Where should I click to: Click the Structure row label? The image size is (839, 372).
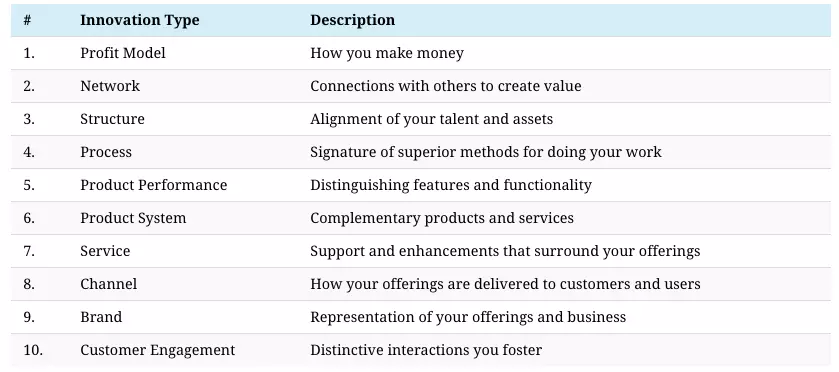click(112, 119)
